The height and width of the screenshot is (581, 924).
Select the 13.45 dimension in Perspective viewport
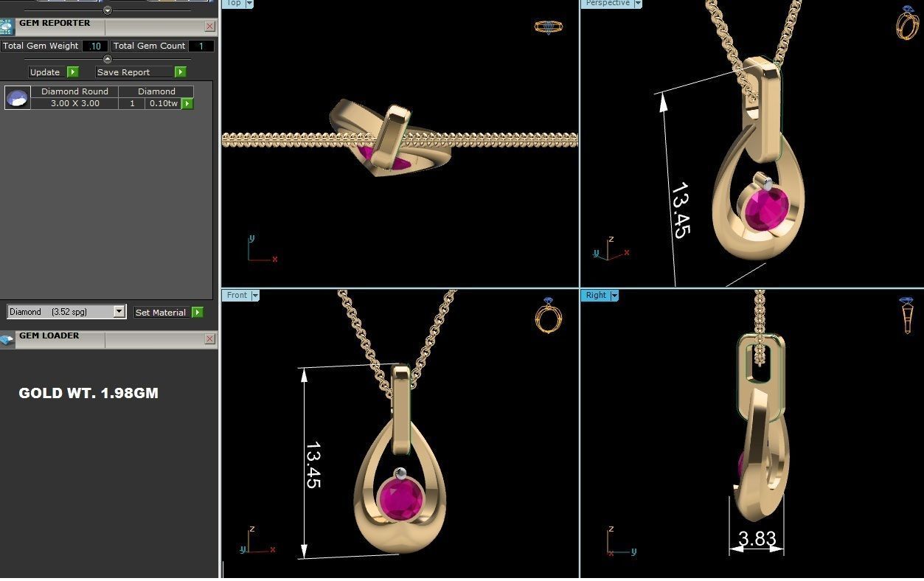680,210
